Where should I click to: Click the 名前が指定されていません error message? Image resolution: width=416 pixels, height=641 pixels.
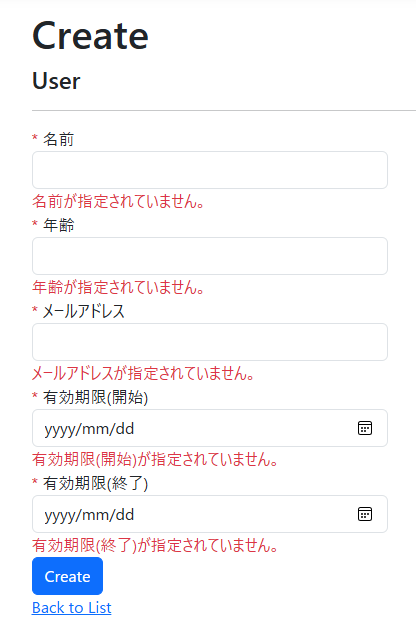[119, 201]
